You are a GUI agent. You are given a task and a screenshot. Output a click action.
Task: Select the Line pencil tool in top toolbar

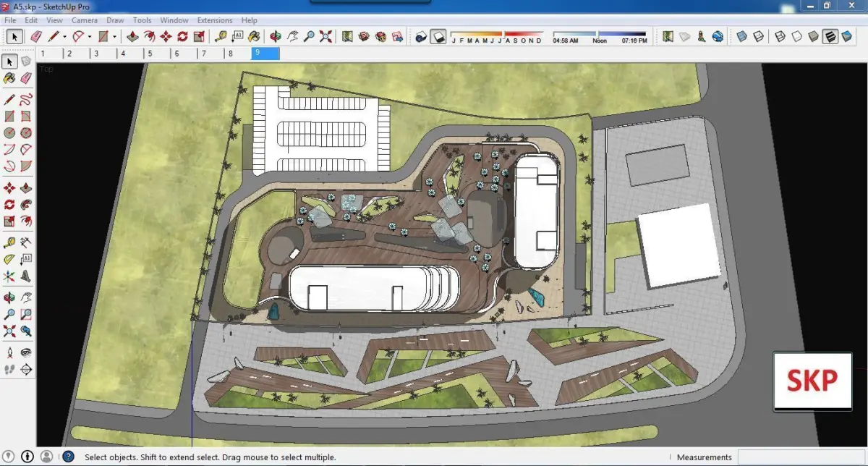54,36
